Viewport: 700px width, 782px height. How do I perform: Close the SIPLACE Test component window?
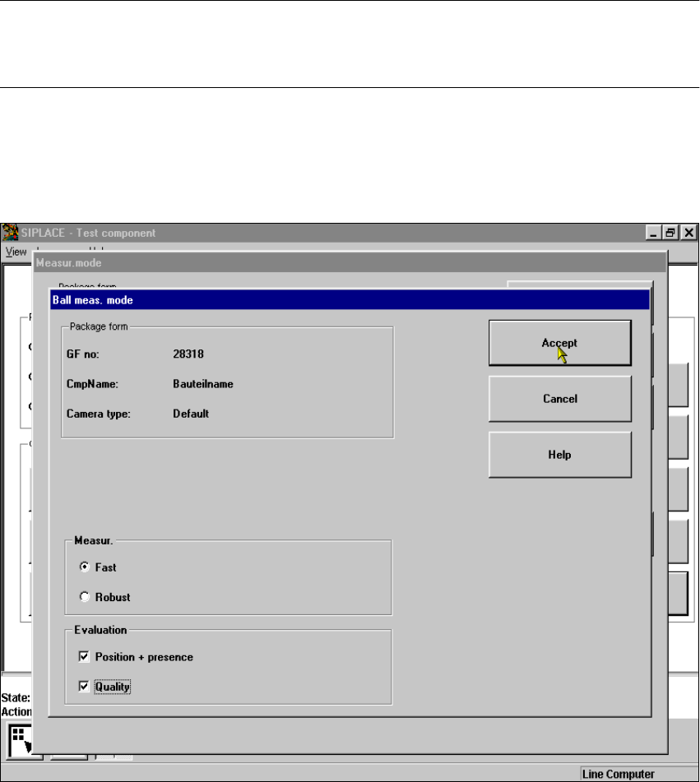tap(688, 233)
